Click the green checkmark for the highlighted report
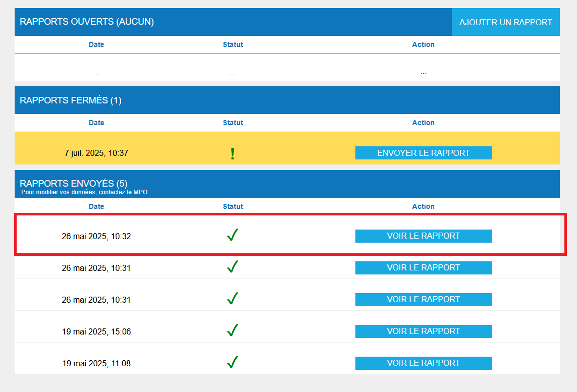The image size is (577, 392). (232, 235)
